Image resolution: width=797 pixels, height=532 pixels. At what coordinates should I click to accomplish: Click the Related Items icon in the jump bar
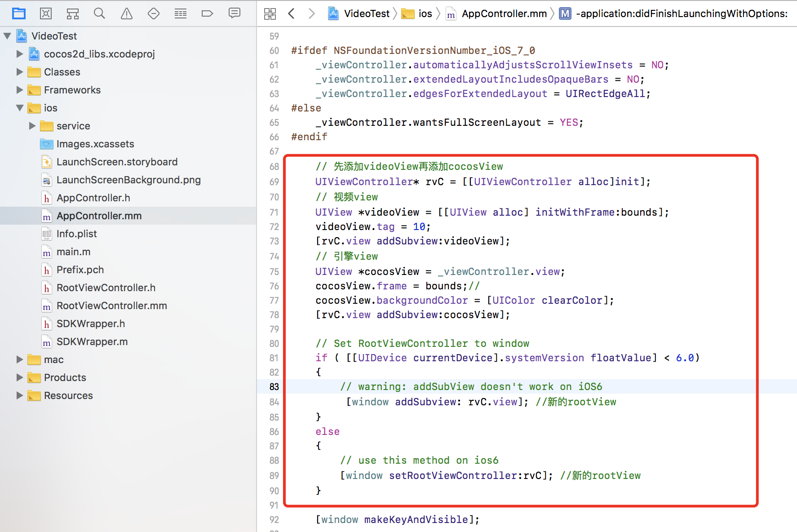click(270, 13)
